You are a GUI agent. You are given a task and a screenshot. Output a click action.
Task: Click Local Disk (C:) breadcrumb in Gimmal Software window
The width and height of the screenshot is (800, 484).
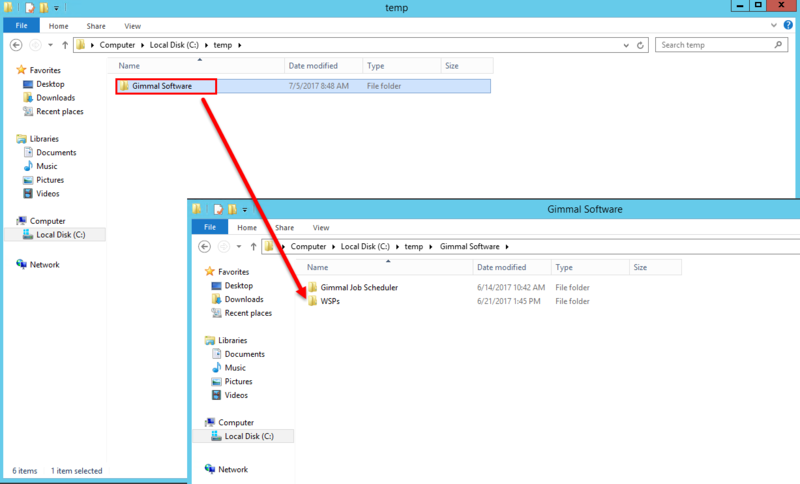point(364,246)
